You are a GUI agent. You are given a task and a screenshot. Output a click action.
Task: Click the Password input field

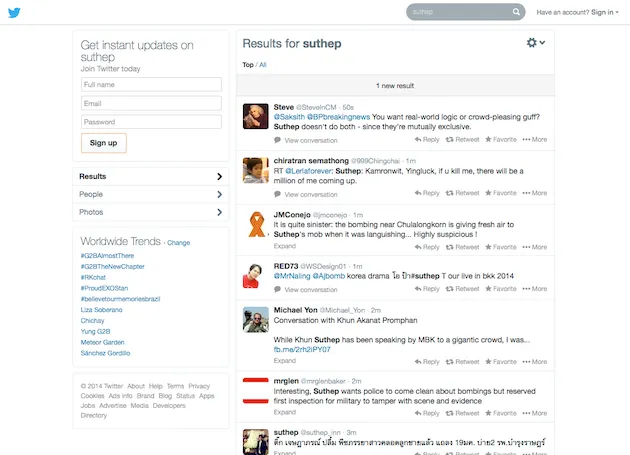pyautogui.click(x=151, y=122)
